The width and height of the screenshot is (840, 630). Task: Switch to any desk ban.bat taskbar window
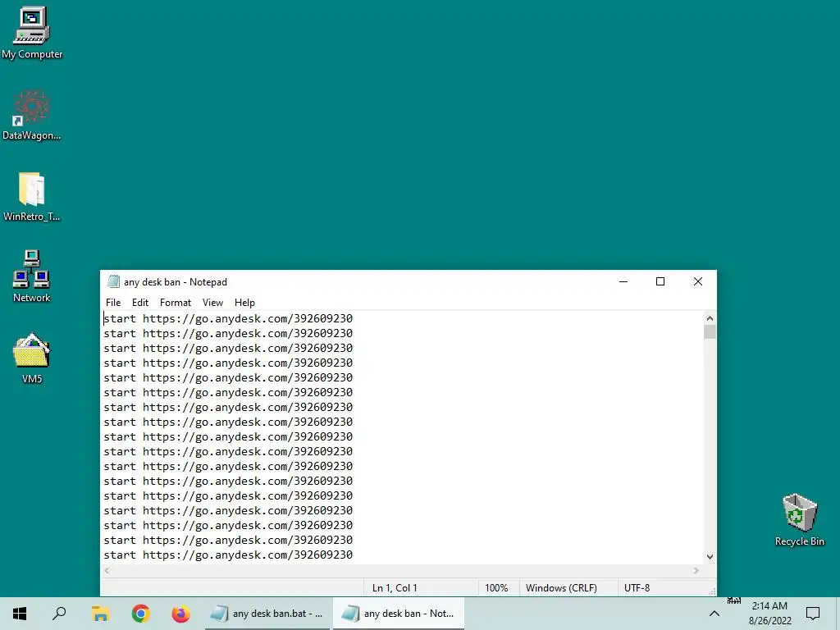click(267, 614)
